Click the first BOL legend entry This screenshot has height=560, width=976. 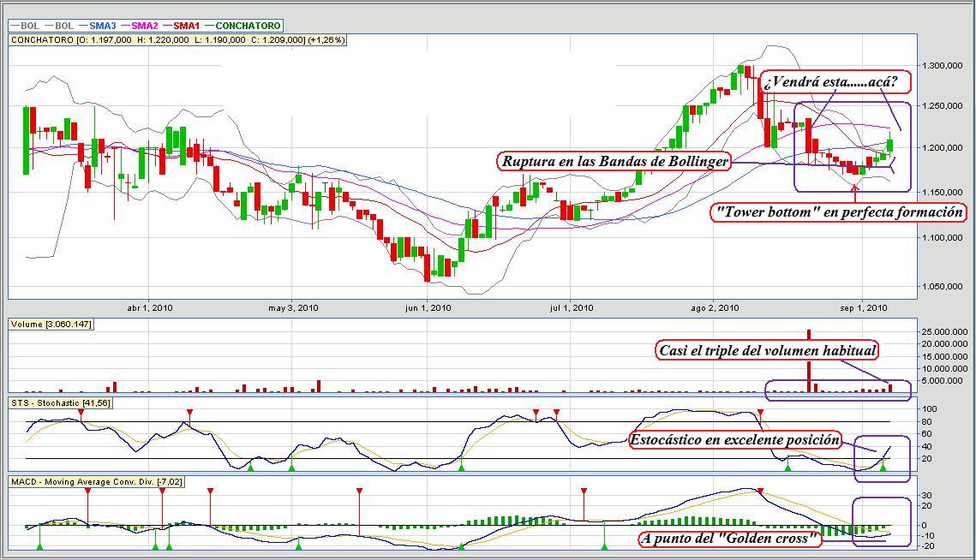[24, 26]
